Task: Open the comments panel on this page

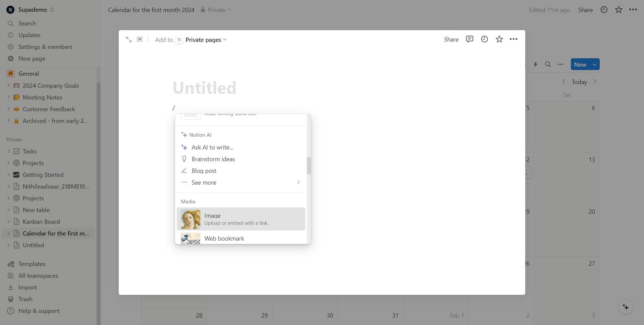Action: [469, 39]
